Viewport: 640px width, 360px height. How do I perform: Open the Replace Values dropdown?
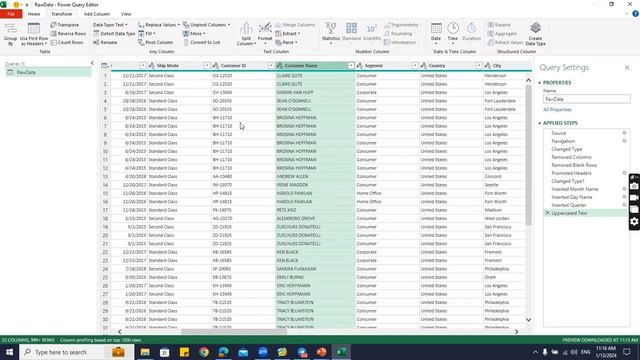[159, 25]
